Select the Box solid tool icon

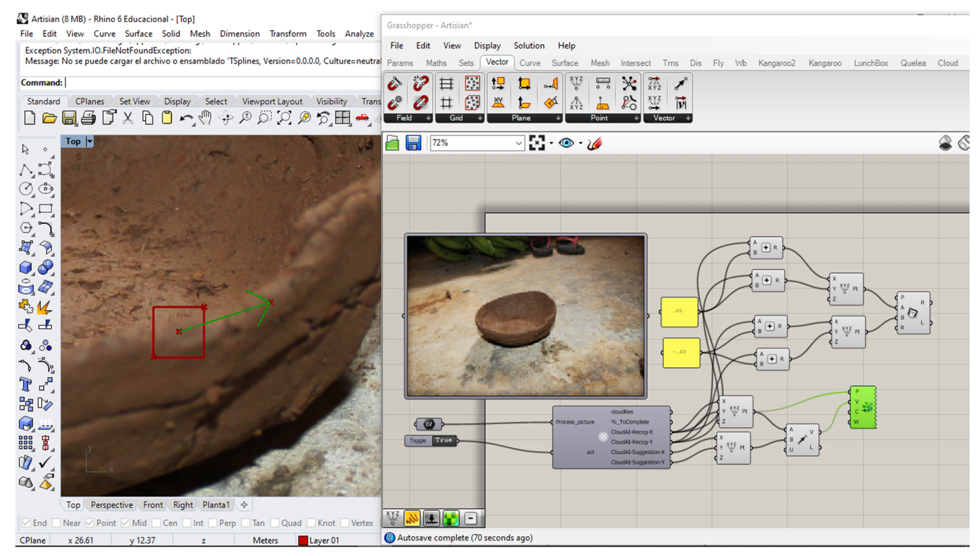tap(26, 267)
